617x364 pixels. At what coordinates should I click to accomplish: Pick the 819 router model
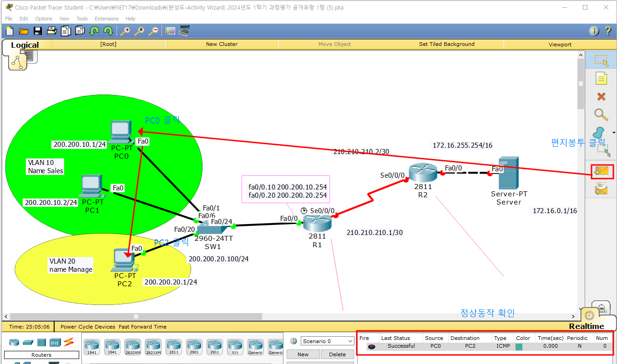point(235,348)
